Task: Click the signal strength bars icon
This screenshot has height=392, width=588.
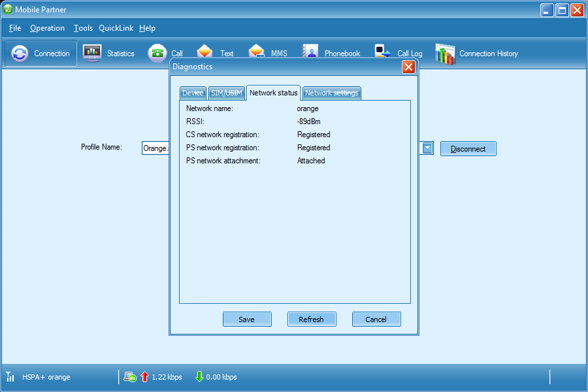Action: pyautogui.click(x=10, y=376)
